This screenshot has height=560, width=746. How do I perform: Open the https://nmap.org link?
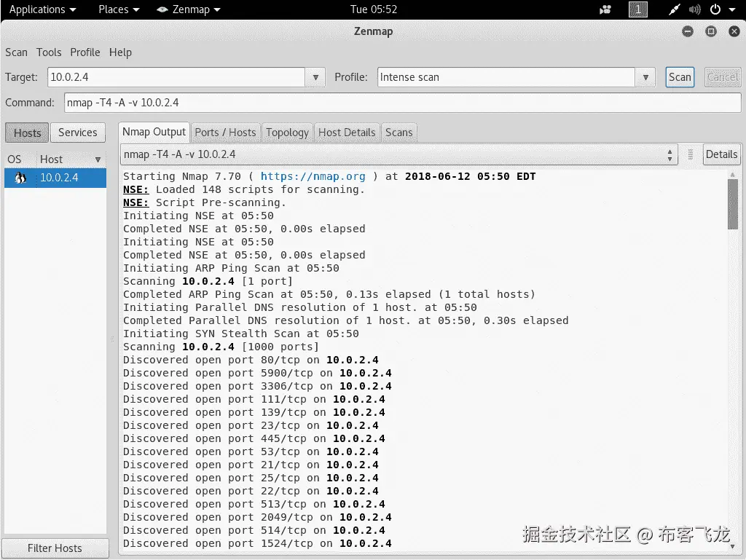tap(313, 176)
